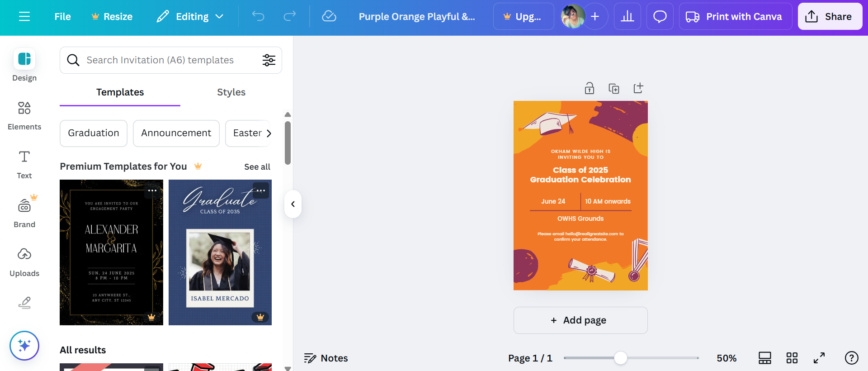Open the Notes panel
Viewport: 868px width, 371px height.
click(326, 358)
